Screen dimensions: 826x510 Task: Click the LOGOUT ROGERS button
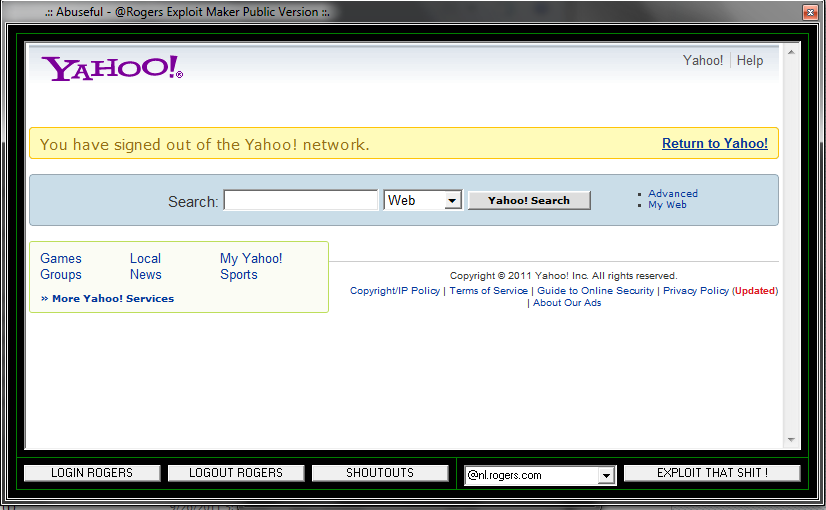click(x=236, y=473)
